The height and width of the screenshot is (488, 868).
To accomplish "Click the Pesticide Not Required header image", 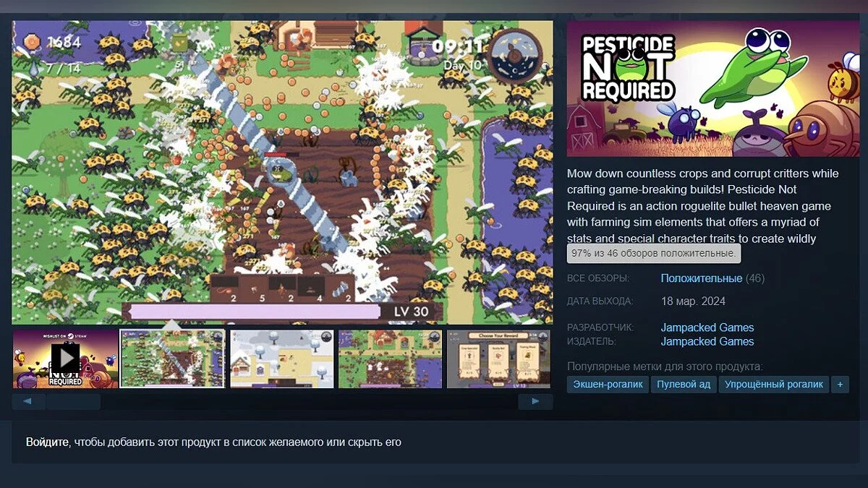I will 712,88.
